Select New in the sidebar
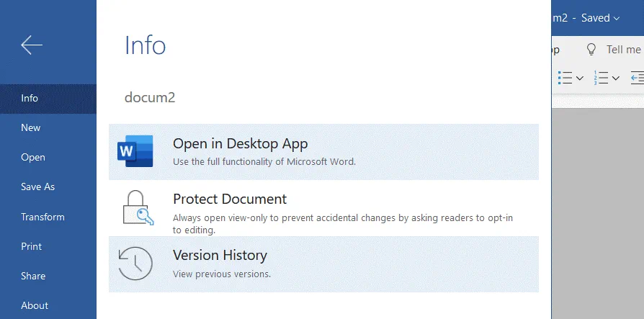 [31, 128]
